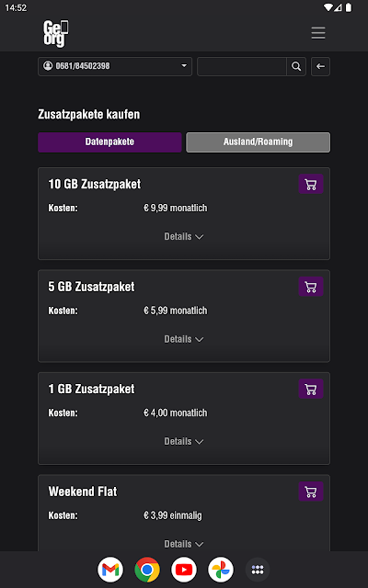The height and width of the screenshot is (588, 368).
Task: Expand Details of 10 GB Zusatzpaket
Action: (x=184, y=237)
